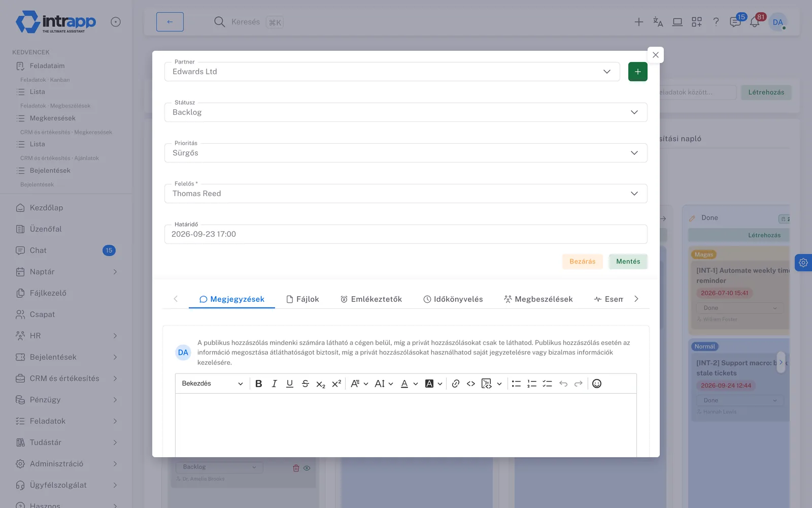Toggle the eye visibility icon on Backlog card
Image resolution: width=812 pixels, height=508 pixels.
coord(307,468)
